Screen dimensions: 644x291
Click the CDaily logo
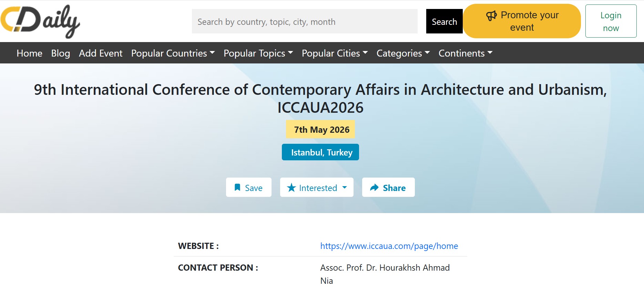pyautogui.click(x=40, y=21)
